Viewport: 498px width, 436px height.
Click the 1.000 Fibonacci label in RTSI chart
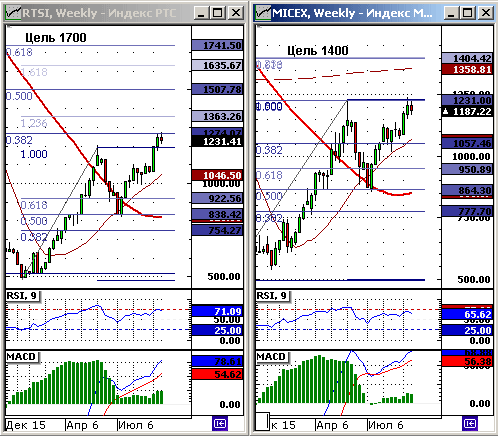coord(34,154)
